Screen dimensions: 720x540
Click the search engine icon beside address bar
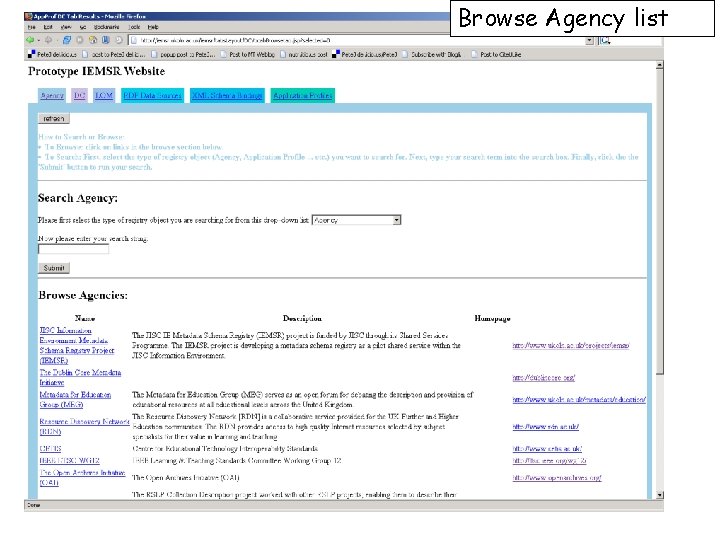pos(605,40)
